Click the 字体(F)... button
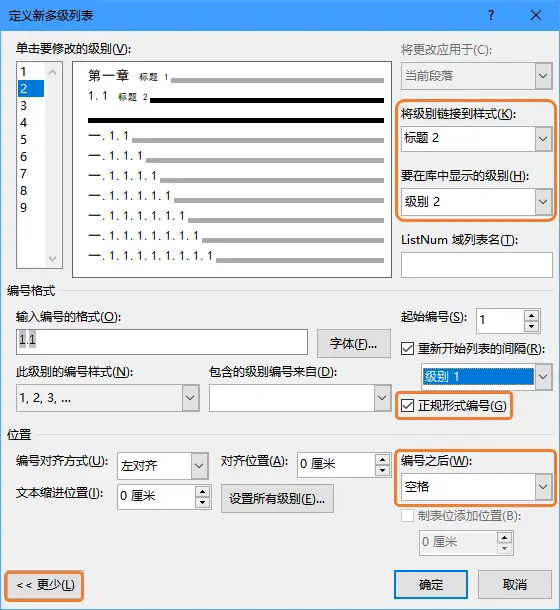560x610 pixels. 354,343
